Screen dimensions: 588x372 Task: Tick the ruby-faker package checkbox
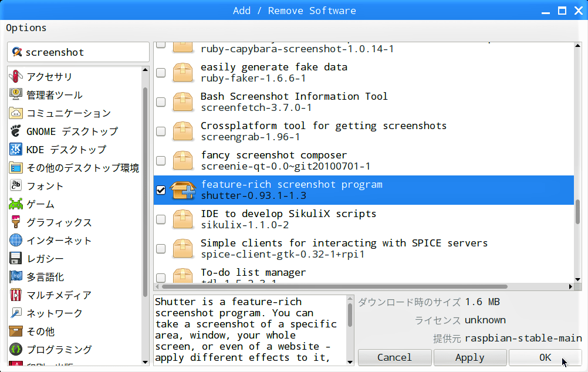[x=161, y=72]
